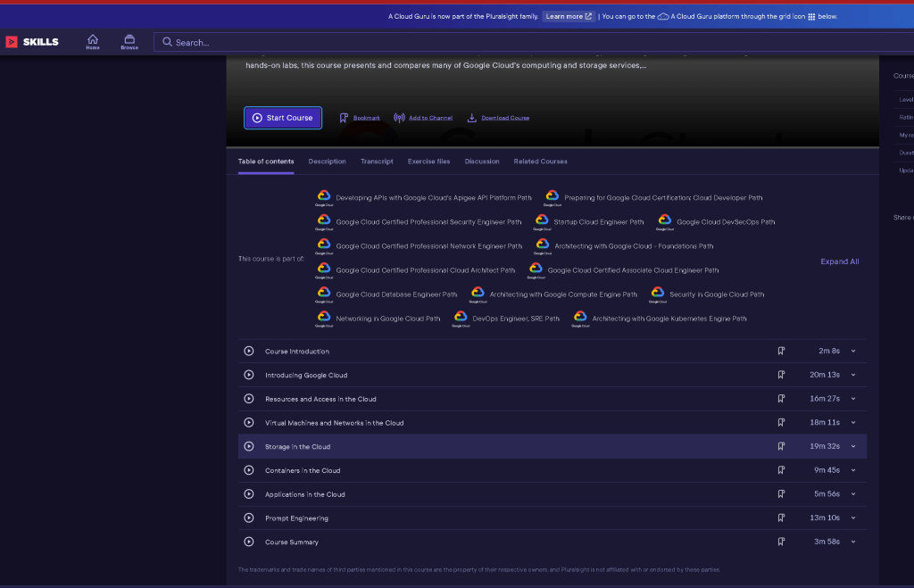Play the Course Introduction module
914x588 pixels.
click(x=249, y=351)
